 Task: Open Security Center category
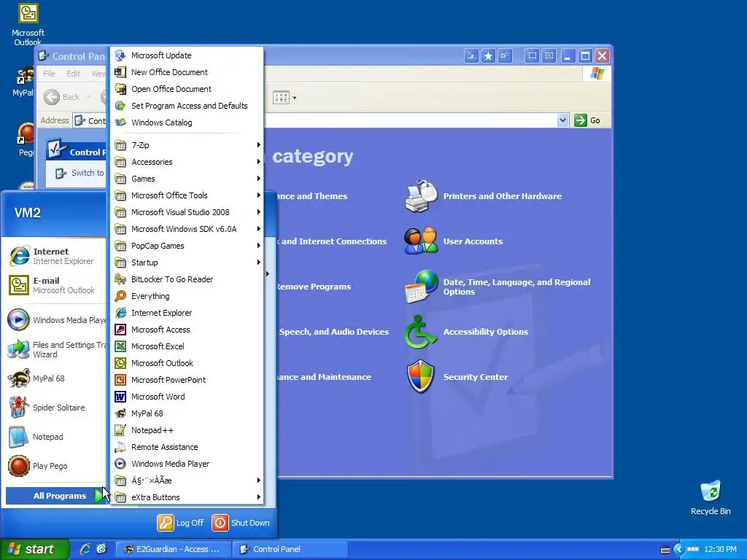tap(475, 377)
